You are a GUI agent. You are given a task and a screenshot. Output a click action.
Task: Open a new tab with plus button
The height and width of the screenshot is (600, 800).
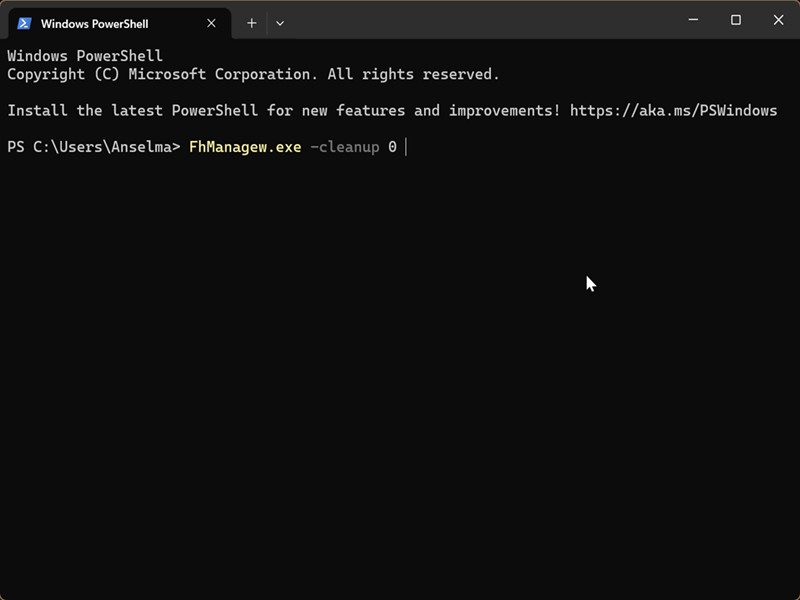click(252, 23)
